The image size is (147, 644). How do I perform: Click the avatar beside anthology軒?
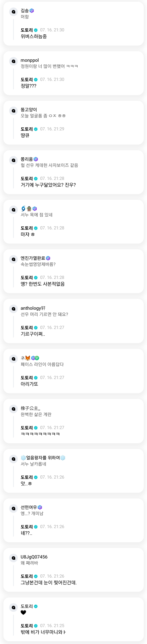(x=14, y=309)
